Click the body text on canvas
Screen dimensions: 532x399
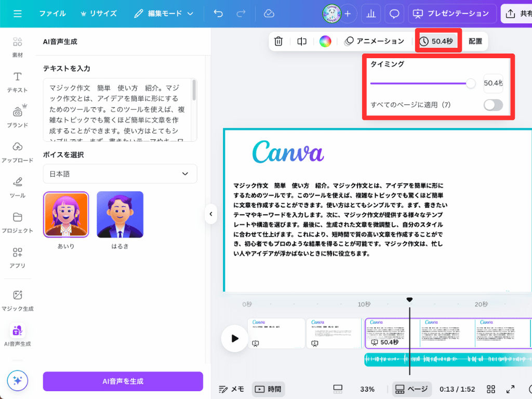pyautogui.click(x=340, y=220)
